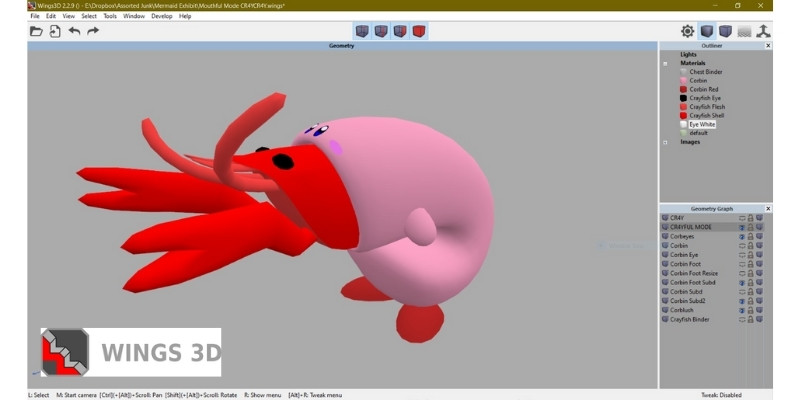Viewport: 800px width, 400px height.
Task: Select Corbin Foot Subd in Geometry Graph
Action: tap(692, 282)
